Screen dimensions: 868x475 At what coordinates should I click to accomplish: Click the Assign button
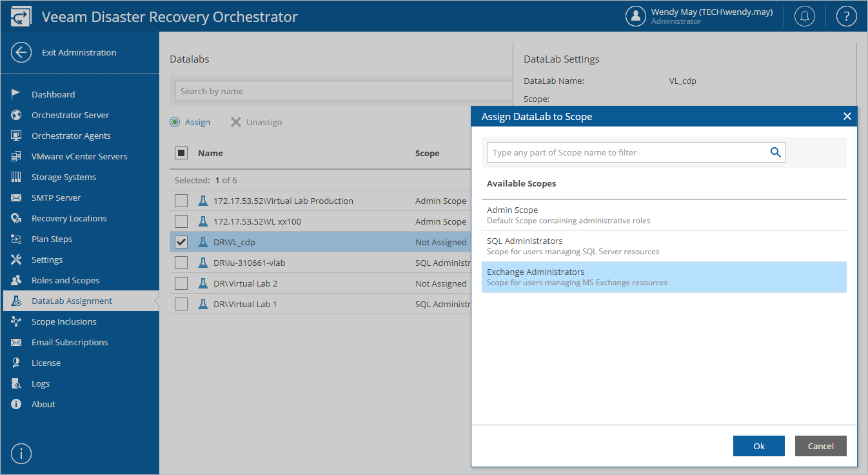pyautogui.click(x=190, y=122)
